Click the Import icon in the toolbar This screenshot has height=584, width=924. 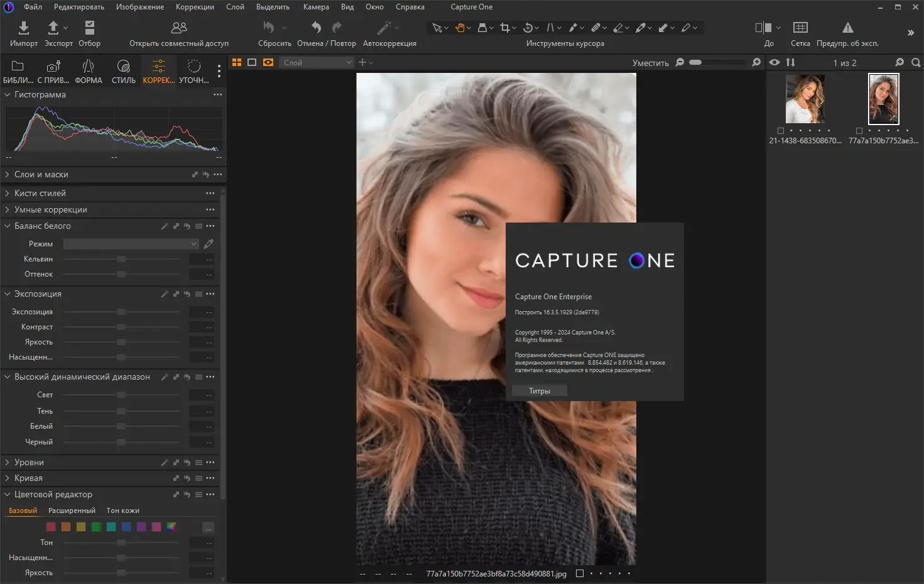pyautogui.click(x=24, y=28)
